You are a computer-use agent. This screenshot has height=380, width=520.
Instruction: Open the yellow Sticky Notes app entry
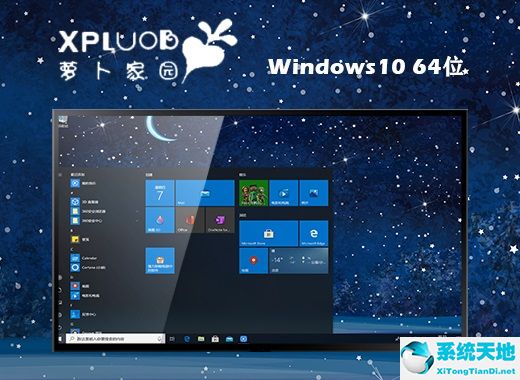tap(80, 239)
